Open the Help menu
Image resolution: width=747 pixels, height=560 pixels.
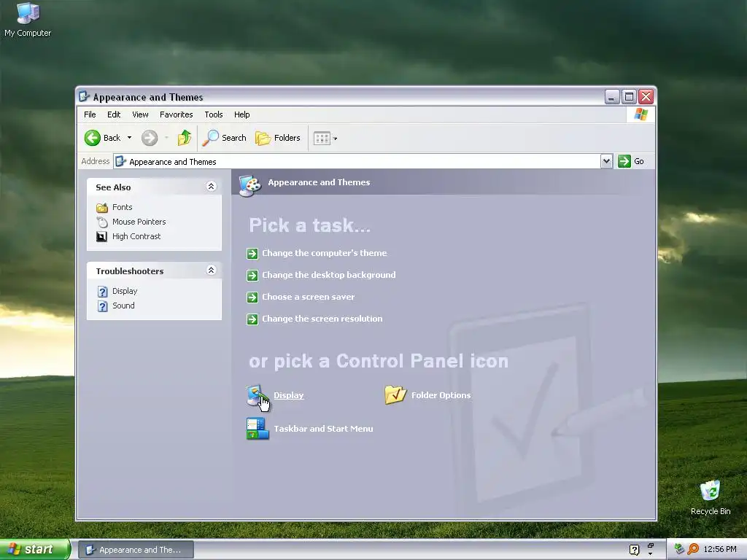pos(241,114)
